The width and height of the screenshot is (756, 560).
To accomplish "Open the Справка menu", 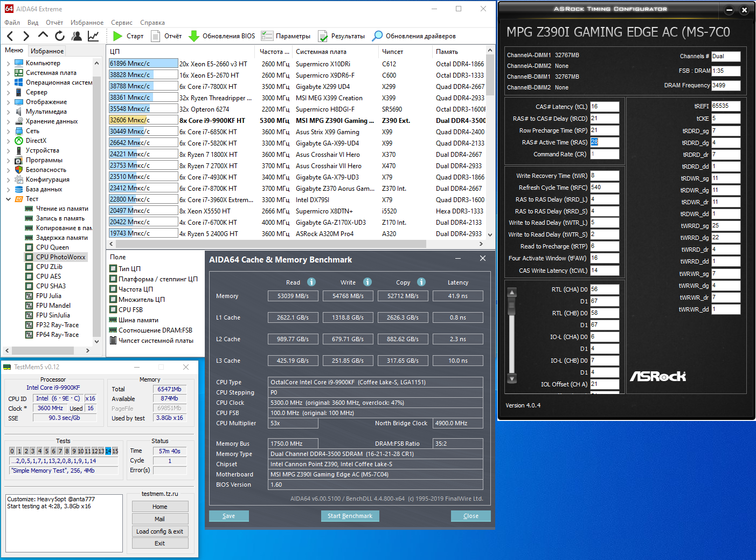I will (x=152, y=23).
